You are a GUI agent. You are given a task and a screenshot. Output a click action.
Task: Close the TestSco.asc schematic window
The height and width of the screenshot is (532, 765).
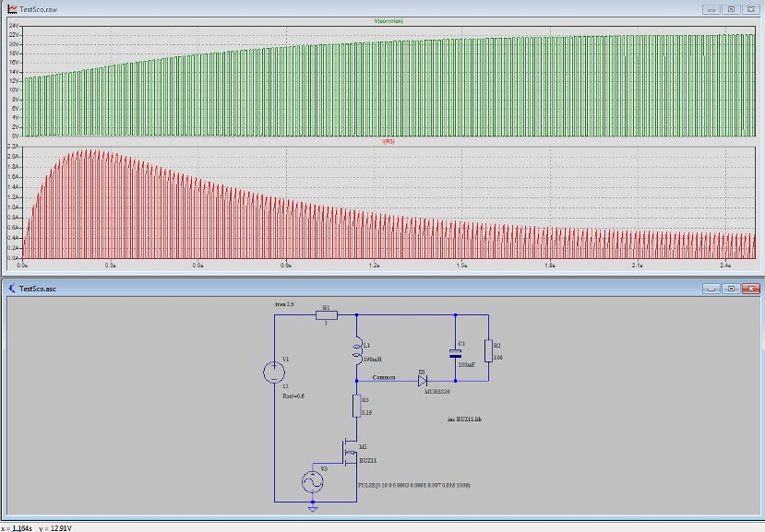(751, 288)
